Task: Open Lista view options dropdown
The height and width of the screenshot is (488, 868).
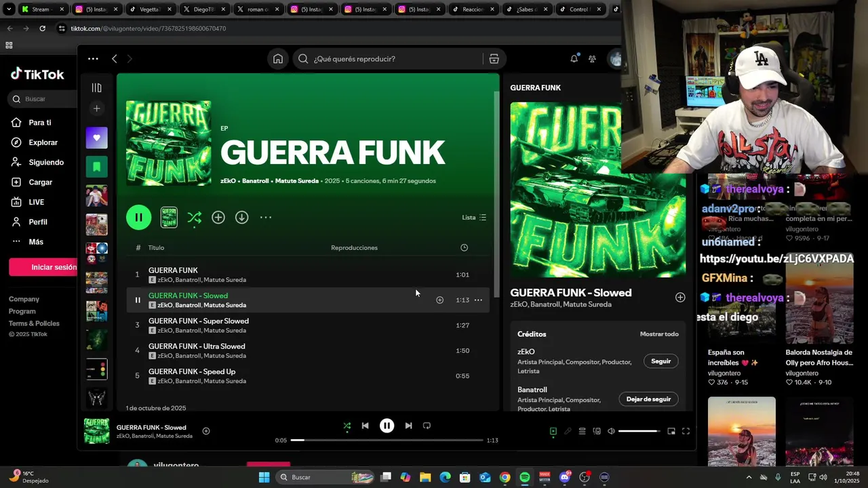Action: point(474,218)
